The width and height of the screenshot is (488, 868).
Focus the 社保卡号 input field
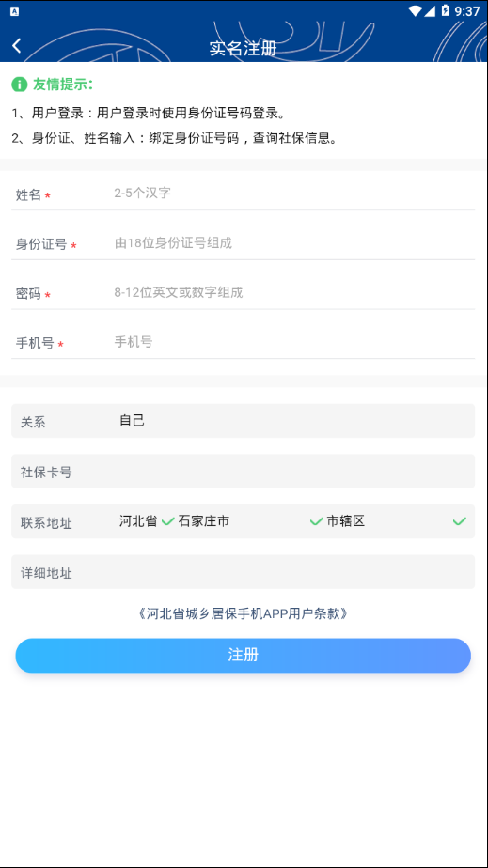[x=244, y=471]
